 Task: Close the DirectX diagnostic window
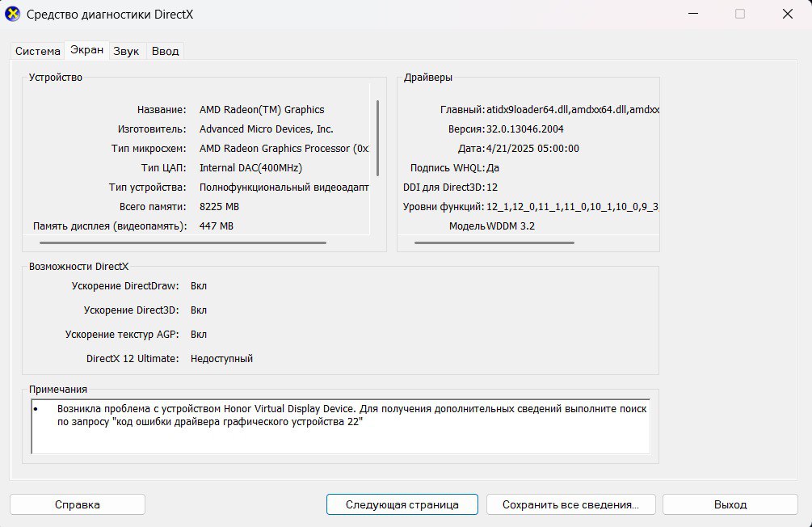click(787, 14)
